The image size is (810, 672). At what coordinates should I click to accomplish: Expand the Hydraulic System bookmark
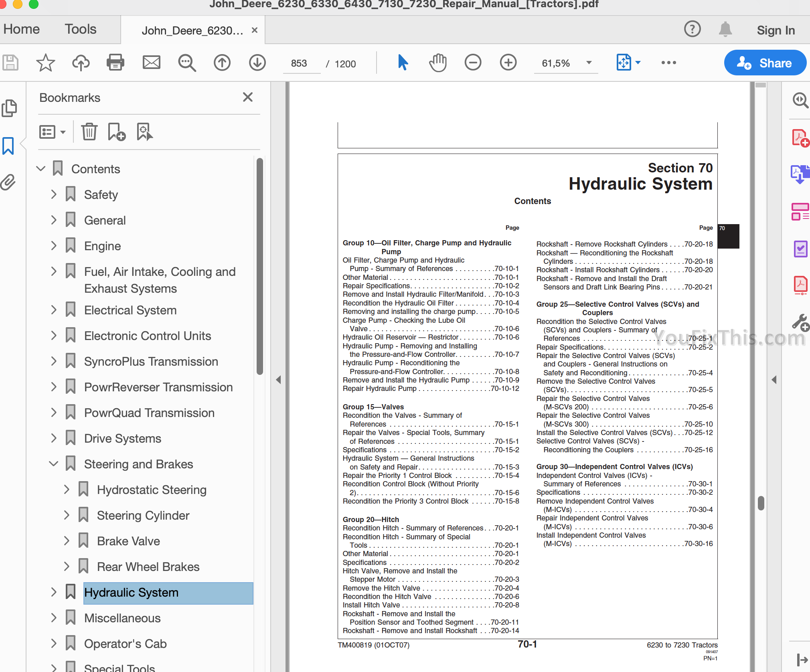[54, 592]
